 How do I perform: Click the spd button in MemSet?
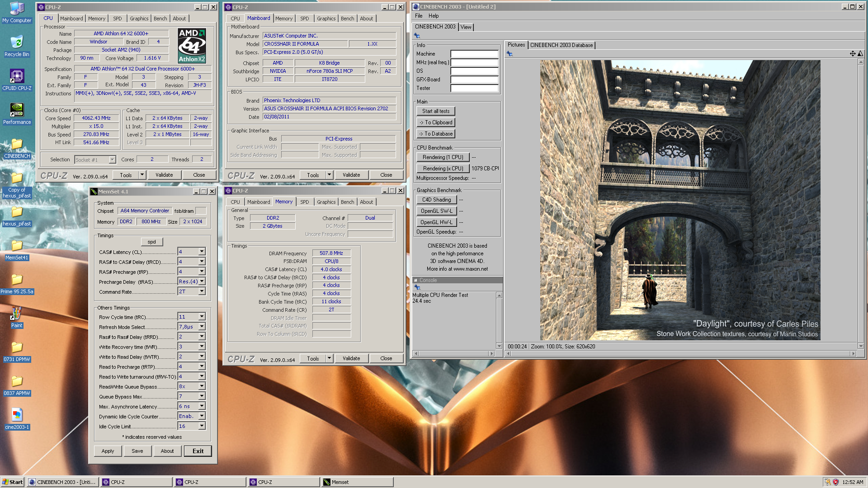152,242
